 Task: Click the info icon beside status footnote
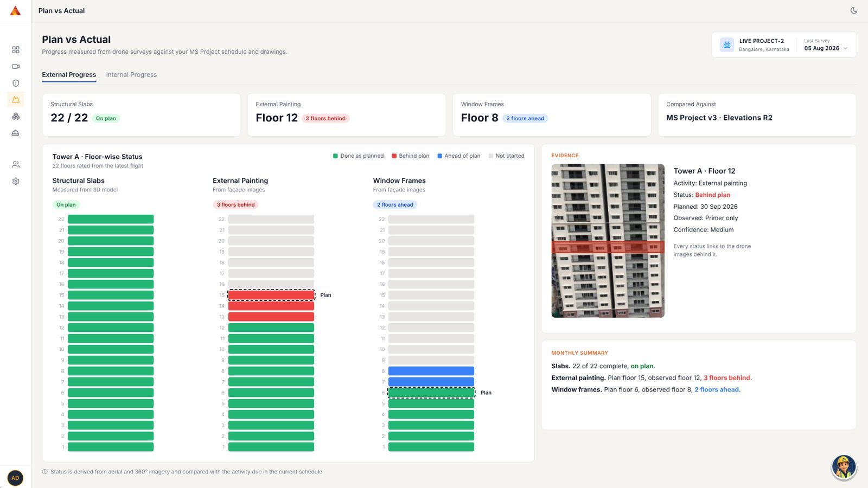44,472
